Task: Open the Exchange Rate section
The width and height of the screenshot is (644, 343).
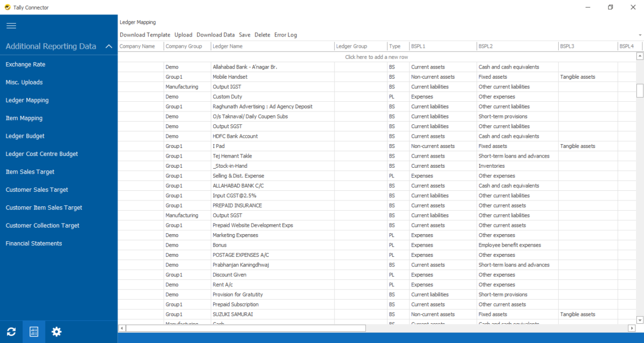Action: pyautogui.click(x=26, y=64)
